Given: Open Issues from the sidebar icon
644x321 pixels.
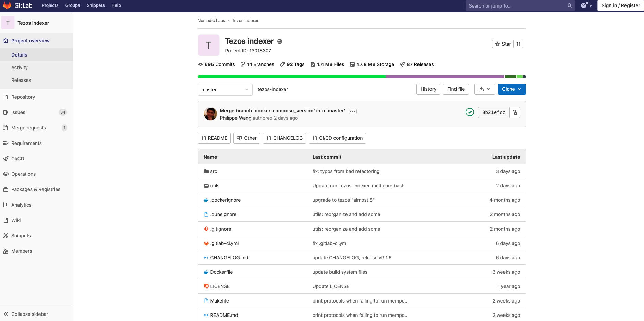Looking at the screenshot, I should tap(6, 112).
